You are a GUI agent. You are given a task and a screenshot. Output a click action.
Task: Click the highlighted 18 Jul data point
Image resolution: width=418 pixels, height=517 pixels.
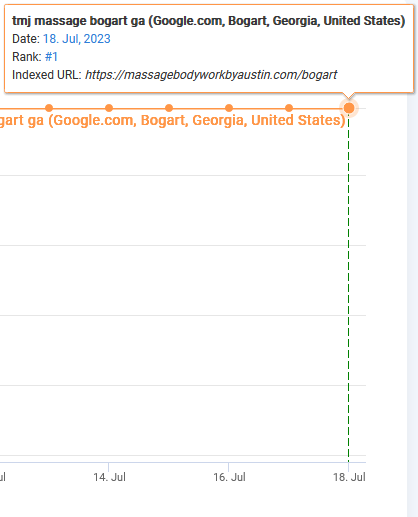(x=349, y=108)
